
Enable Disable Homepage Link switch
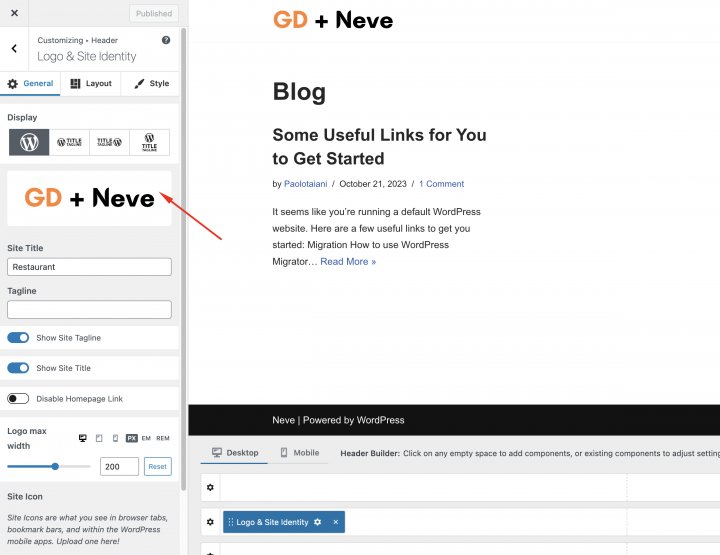tap(18, 398)
